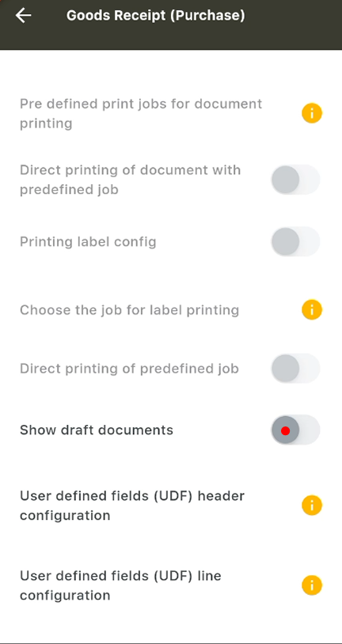Click 'Direct printing of document with predefined job' label
This screenshot has width=342, height=644.
point(131,180)
